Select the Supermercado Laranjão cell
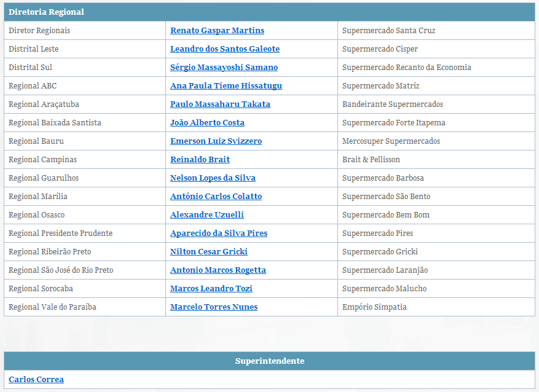539x392 pixels. click(x=436, y=270)
